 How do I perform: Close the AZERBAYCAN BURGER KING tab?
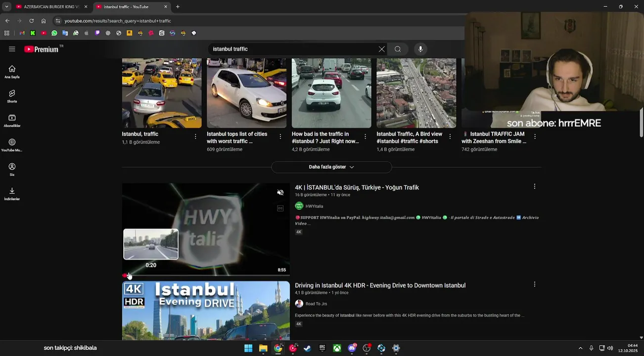86,7
